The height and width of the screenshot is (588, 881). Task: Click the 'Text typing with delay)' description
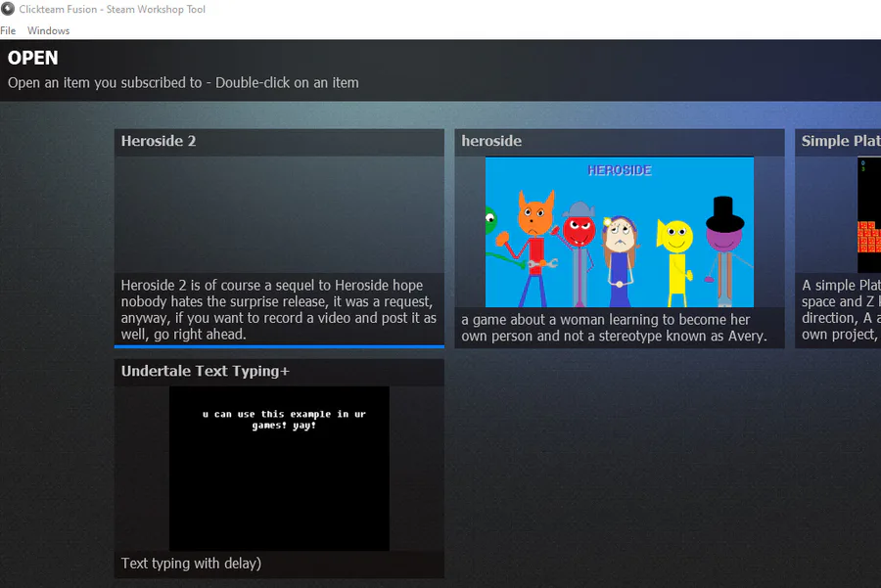click(191, 564)
